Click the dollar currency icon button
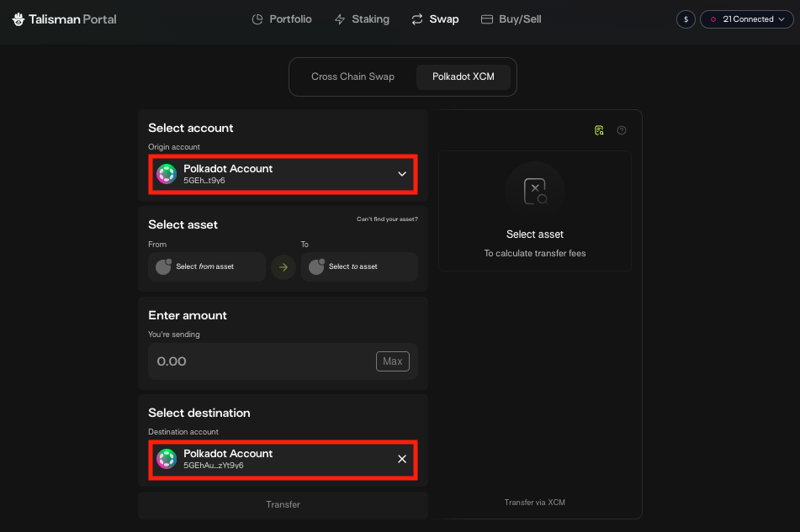This screenshot has width=800, height=532. [686, 19]
